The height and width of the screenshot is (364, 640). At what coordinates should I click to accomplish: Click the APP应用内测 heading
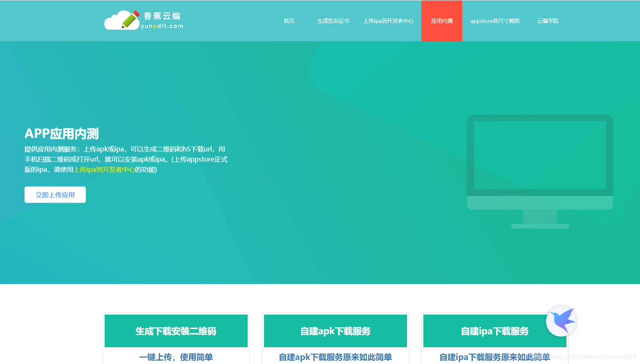pos(62,134)
